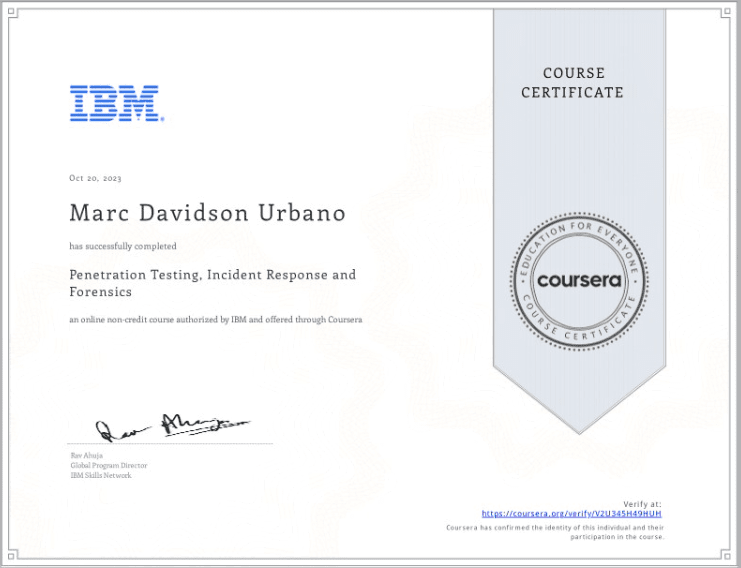This screenshot has width=741, height=568.
Task: Click the "Verify at:" label
Action: click(x=642, y=504)
